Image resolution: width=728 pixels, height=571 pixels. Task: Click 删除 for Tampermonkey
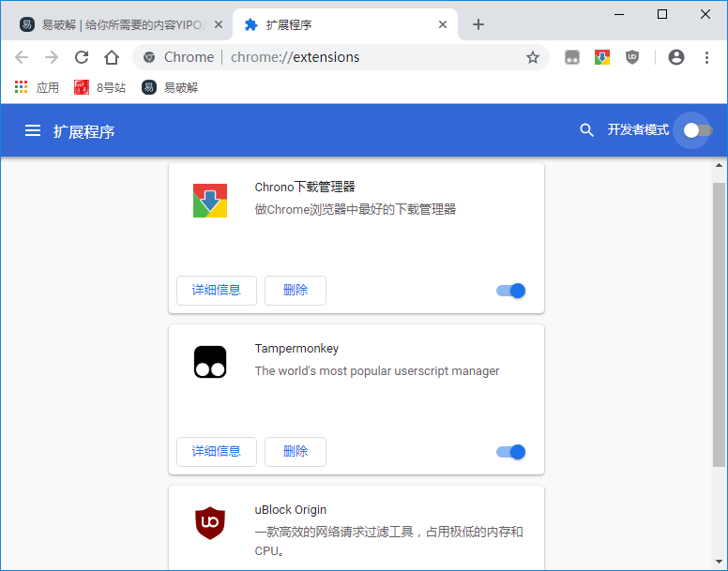(296, 452)
